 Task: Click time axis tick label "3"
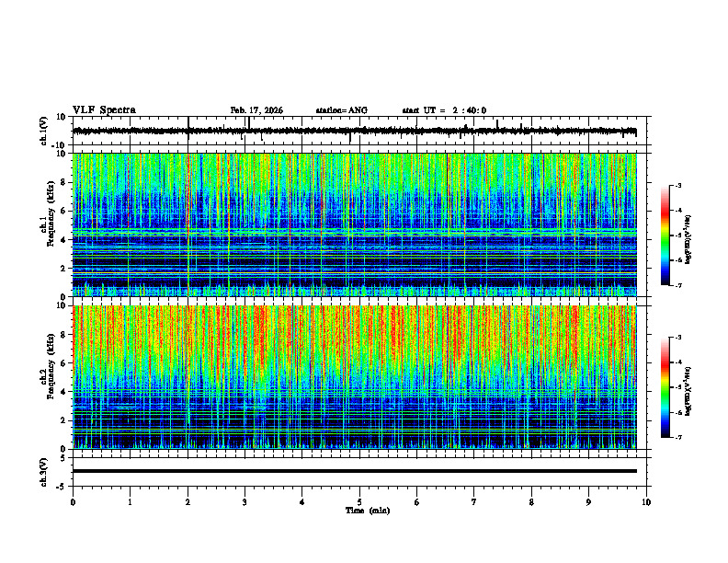245,502
